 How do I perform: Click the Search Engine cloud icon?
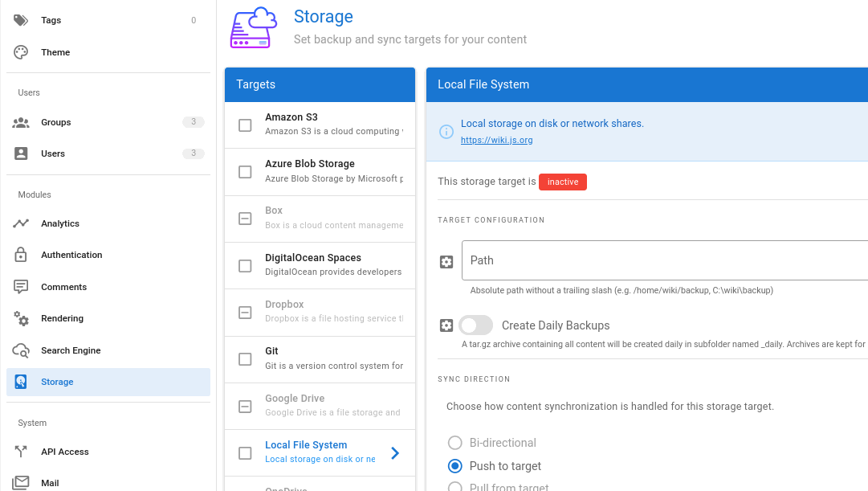[x=22, y=350]
